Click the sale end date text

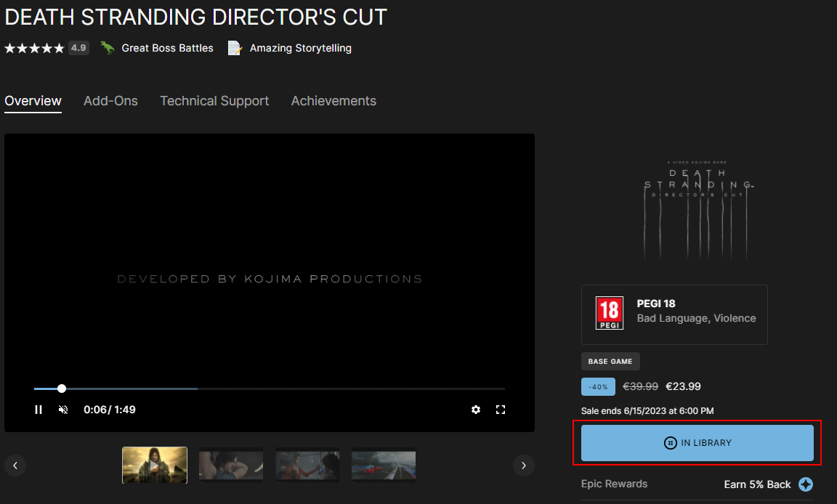coord(647,410)
